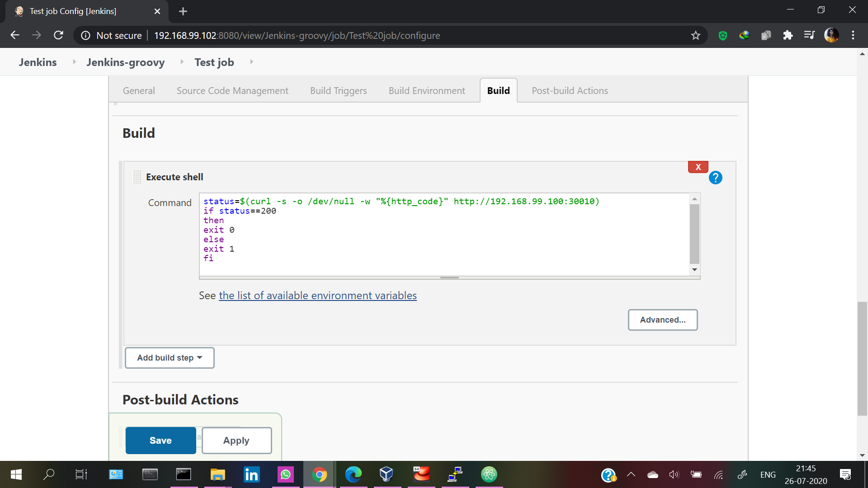Launch VirtualBox from the taskbar
The height and width of the screenshot is (488, 868).
386,474
